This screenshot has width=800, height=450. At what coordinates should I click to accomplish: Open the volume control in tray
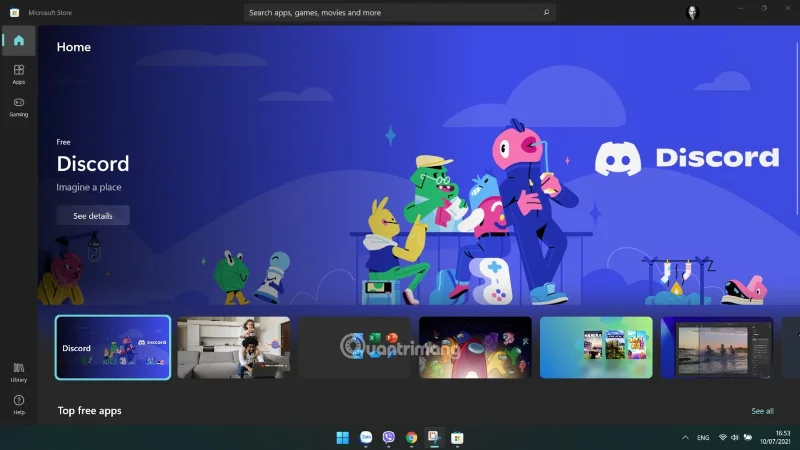point(735,437)
